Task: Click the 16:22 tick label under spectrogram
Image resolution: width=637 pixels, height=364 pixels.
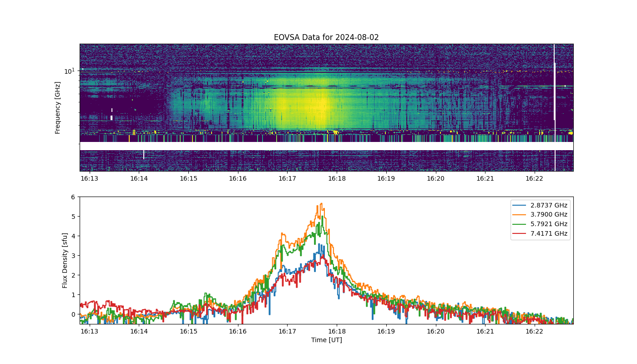Action: (x=534, y=178)
